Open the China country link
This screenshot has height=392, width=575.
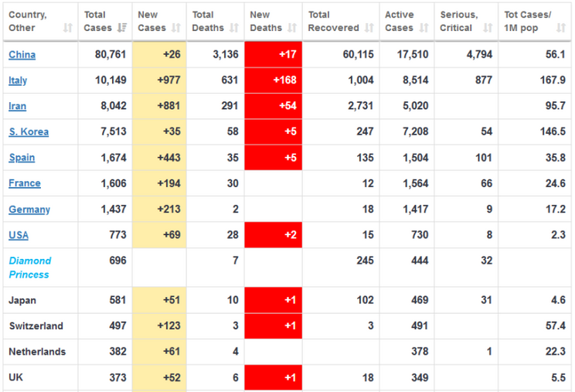(22, 55)
